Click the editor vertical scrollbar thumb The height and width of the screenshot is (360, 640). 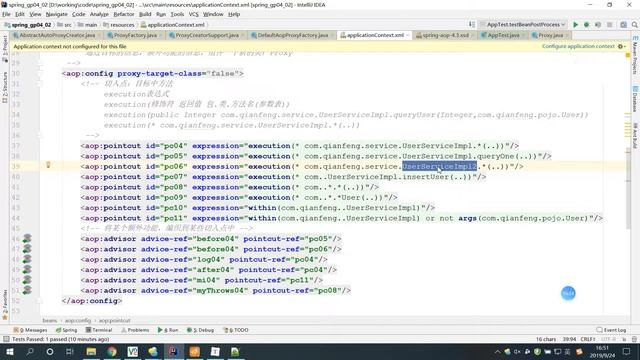coord(628,188)
